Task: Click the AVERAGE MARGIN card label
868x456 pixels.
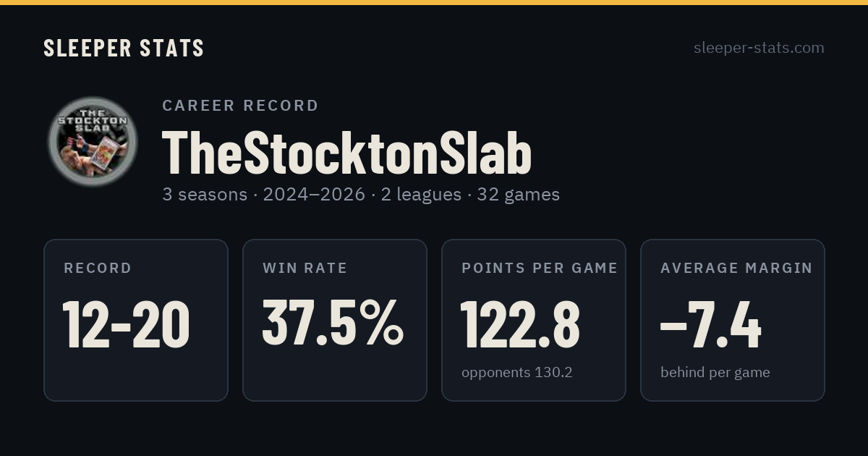Action: pos(736,269)
